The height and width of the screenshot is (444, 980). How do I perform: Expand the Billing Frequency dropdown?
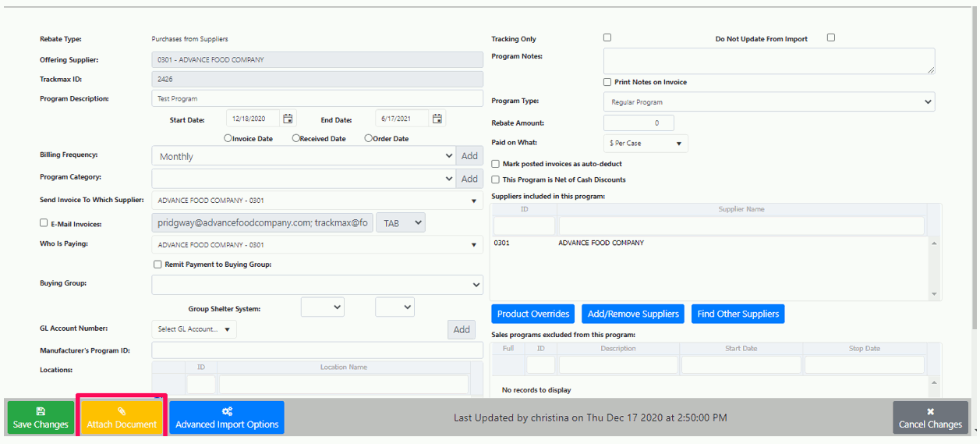point(302,156)
